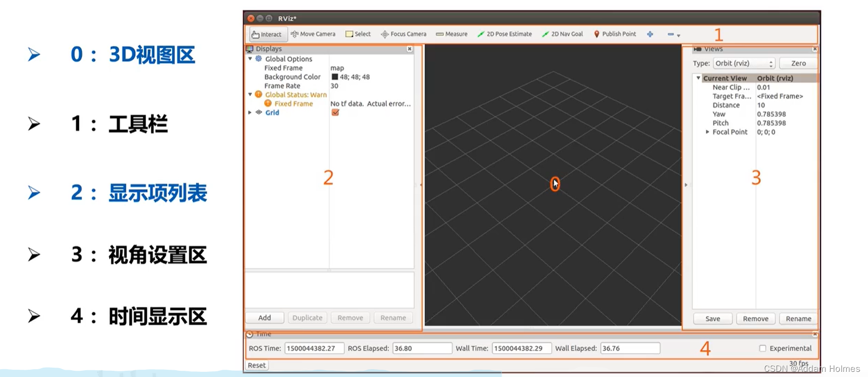Viewport: 868px width, 377px height.
Task: Expand the Focal Point property
Action: pos(707,132)
